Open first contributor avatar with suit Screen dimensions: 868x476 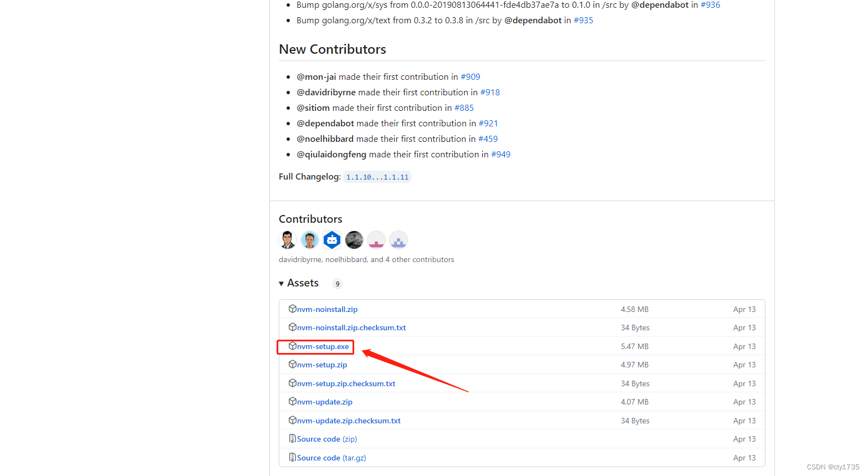pos(288,240)
